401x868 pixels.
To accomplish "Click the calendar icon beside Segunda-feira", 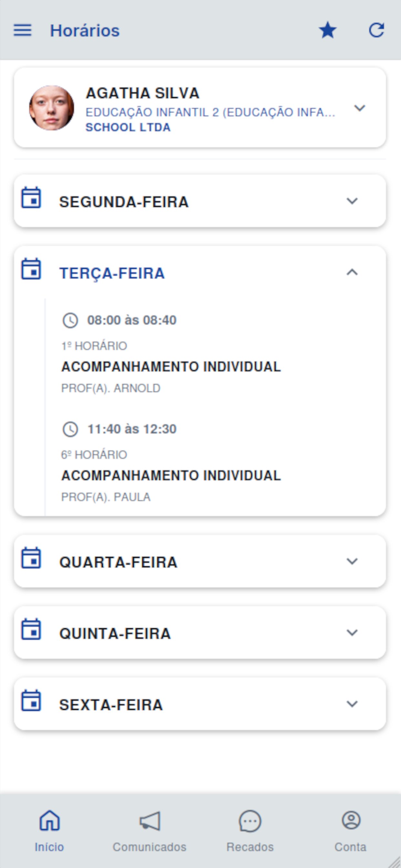I will (x=31, y=198).
